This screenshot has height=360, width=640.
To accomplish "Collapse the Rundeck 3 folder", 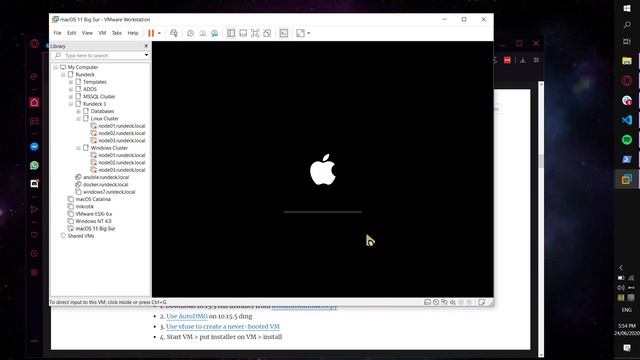I will [71, 104].
